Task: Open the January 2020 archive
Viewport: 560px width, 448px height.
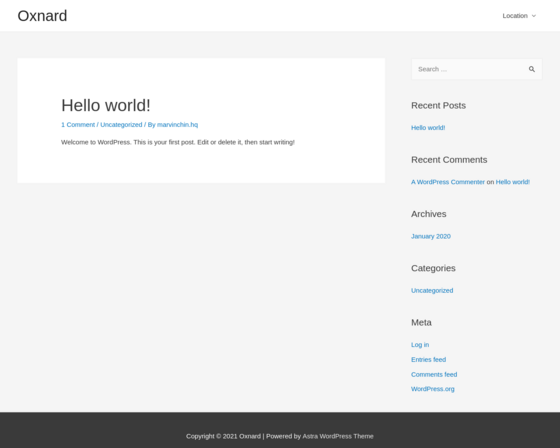Action: click(x=431, y=236)
